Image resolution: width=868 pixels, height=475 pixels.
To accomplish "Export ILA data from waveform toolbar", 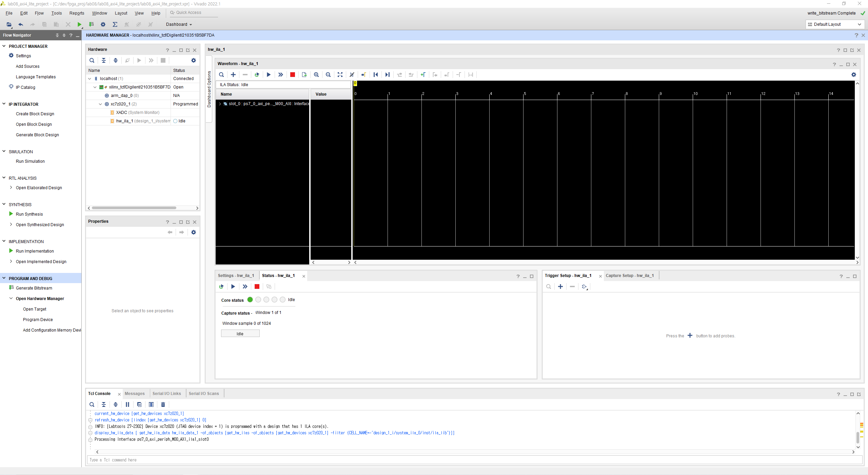I will [x=304, y=75].
